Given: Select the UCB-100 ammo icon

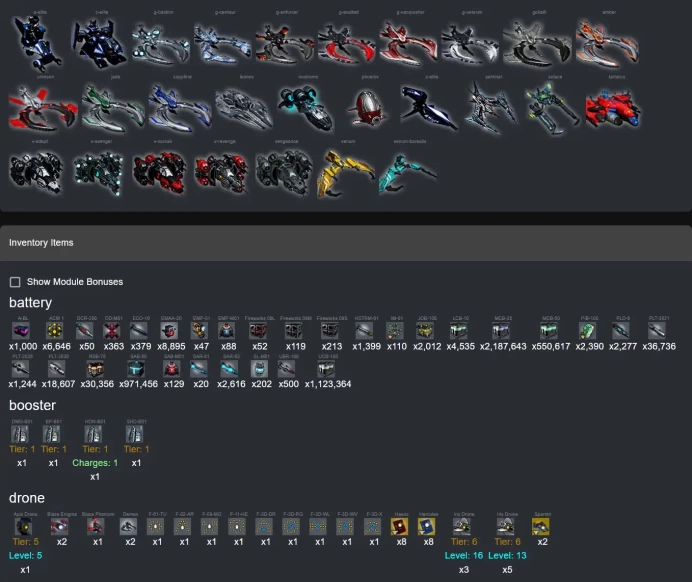Looking at the screenshot, I should coord(326,368).
